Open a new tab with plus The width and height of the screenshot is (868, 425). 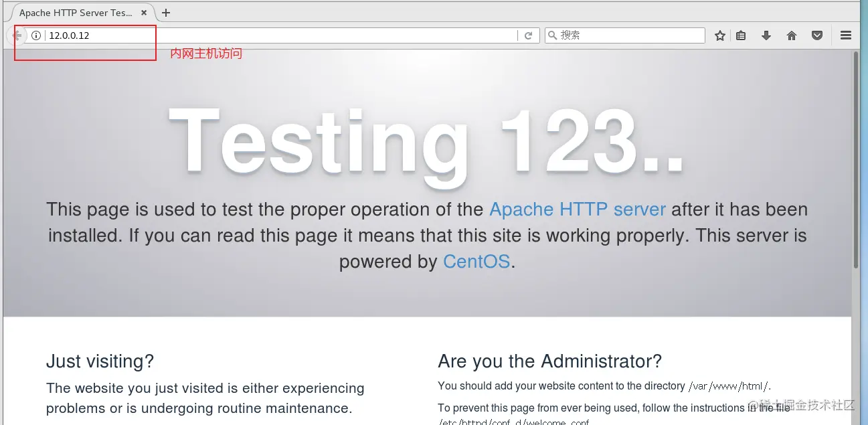(166, 13)
